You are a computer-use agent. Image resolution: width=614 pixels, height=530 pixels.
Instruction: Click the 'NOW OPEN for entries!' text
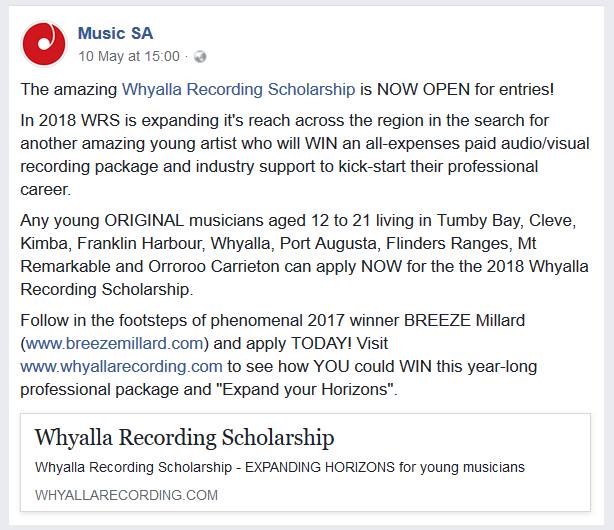tap(465, 89)
